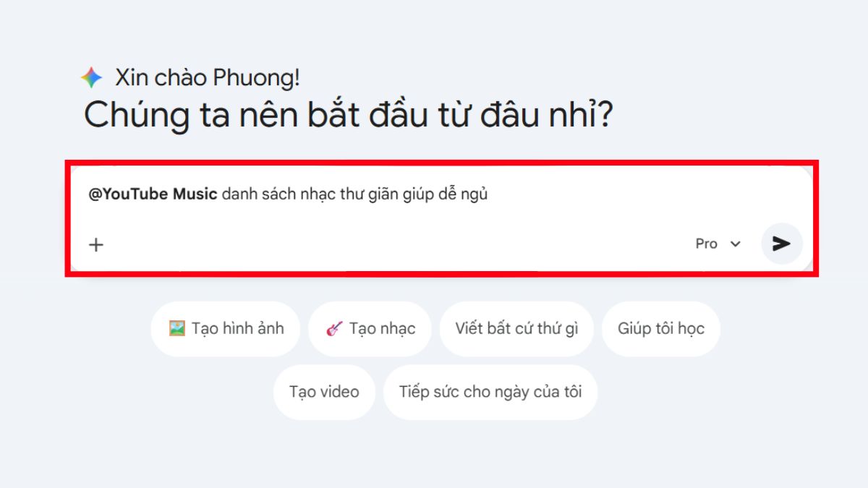
Task: Click the chevron next to Pro label
Action: [x=736, y=244]
